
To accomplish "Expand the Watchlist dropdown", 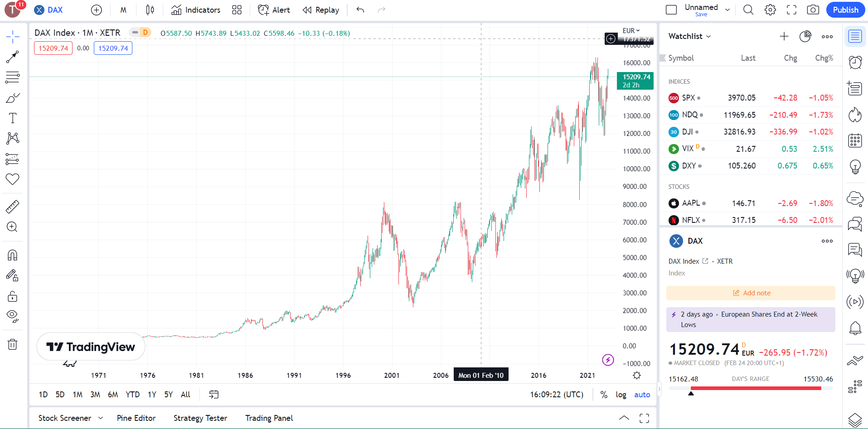I will [689, 36].
